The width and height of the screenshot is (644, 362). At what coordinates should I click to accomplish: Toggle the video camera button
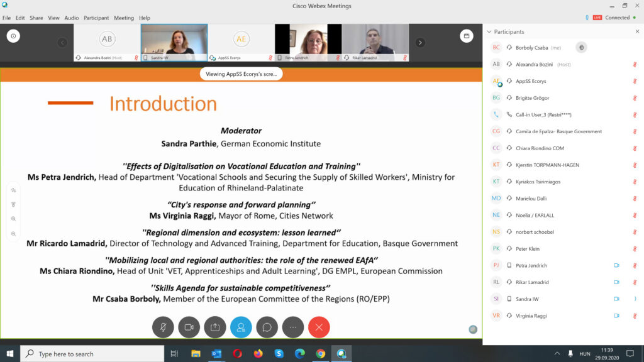pos(189,327)
